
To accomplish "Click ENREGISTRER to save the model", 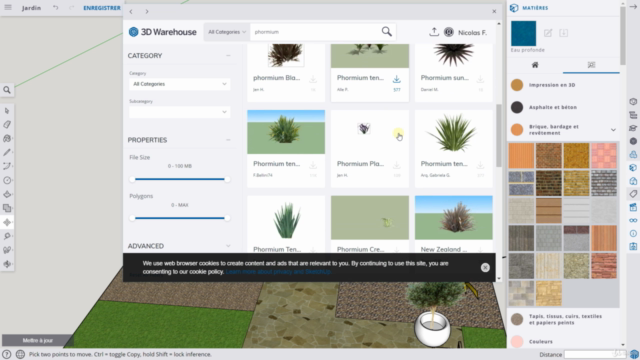I will pyautogui.click(x=102, y=8).
